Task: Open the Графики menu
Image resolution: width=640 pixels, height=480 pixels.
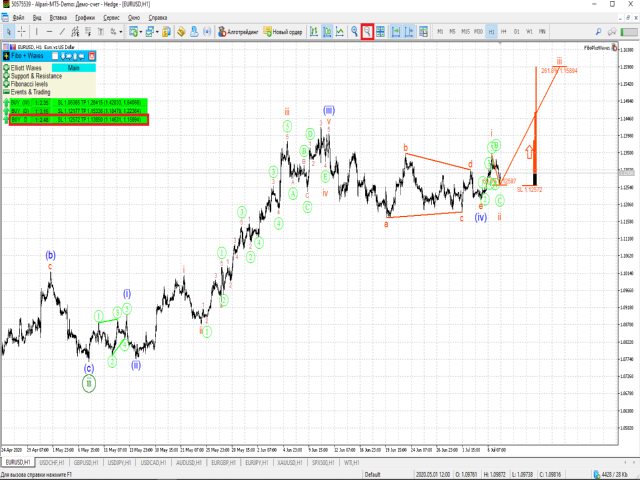Action: (x=85, y=18)
